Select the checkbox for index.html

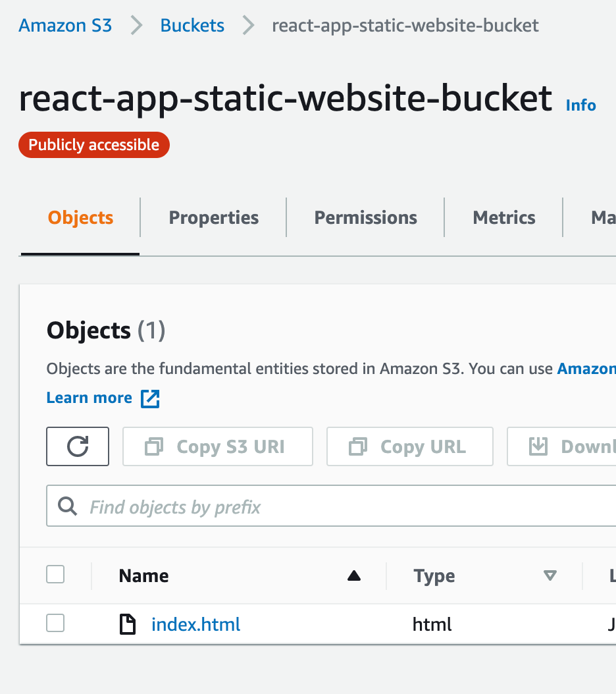(x=55, y=623)
